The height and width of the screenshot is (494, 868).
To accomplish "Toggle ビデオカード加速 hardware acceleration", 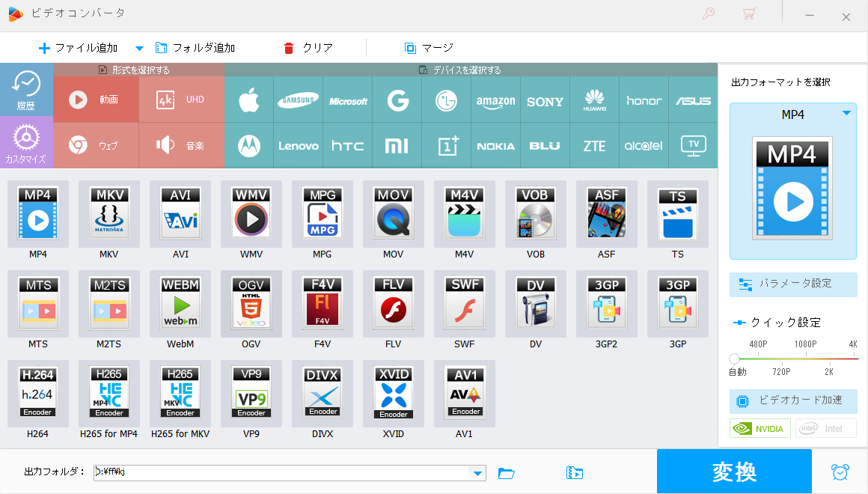I will [793, 401].
